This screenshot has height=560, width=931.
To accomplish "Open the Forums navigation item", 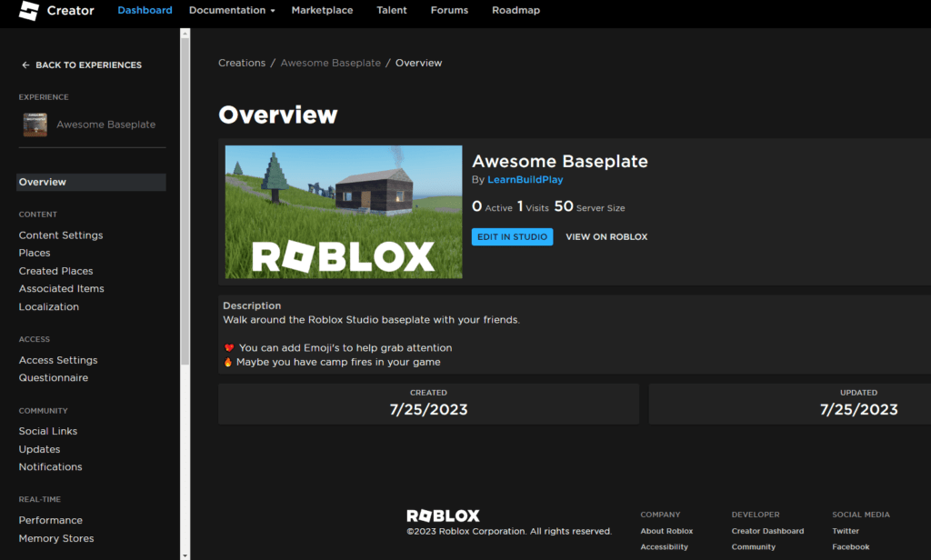I will 449,10.
